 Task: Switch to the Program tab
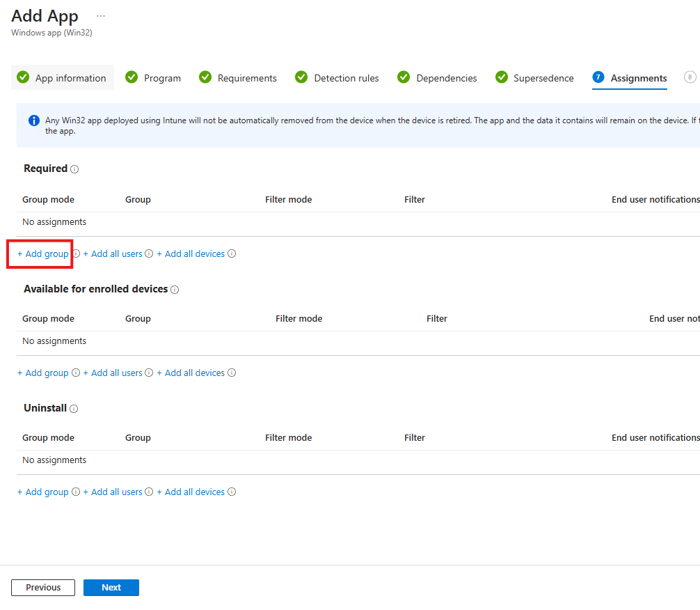(x=153, y=77)
